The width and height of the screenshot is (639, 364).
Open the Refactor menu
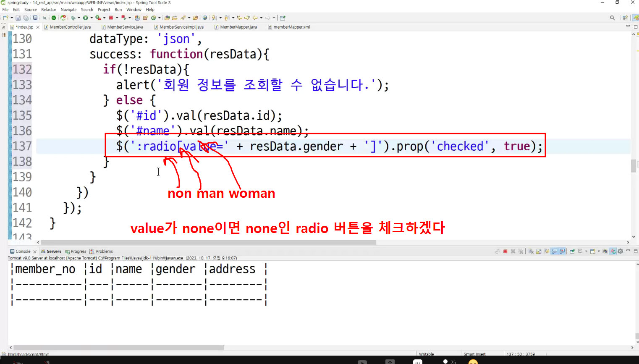tap(49, 10)
